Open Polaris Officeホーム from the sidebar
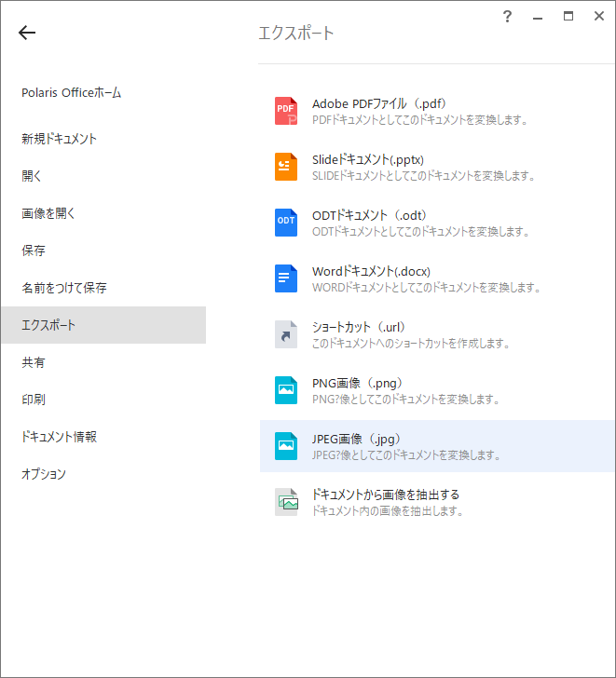Viewport: 616px width, 678px height. click(72, 92)
